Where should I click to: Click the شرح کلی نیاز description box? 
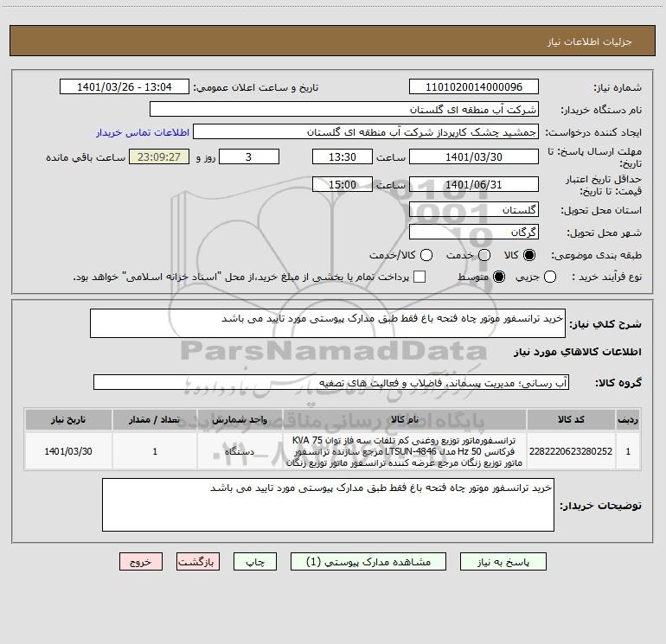coord(328,323)
